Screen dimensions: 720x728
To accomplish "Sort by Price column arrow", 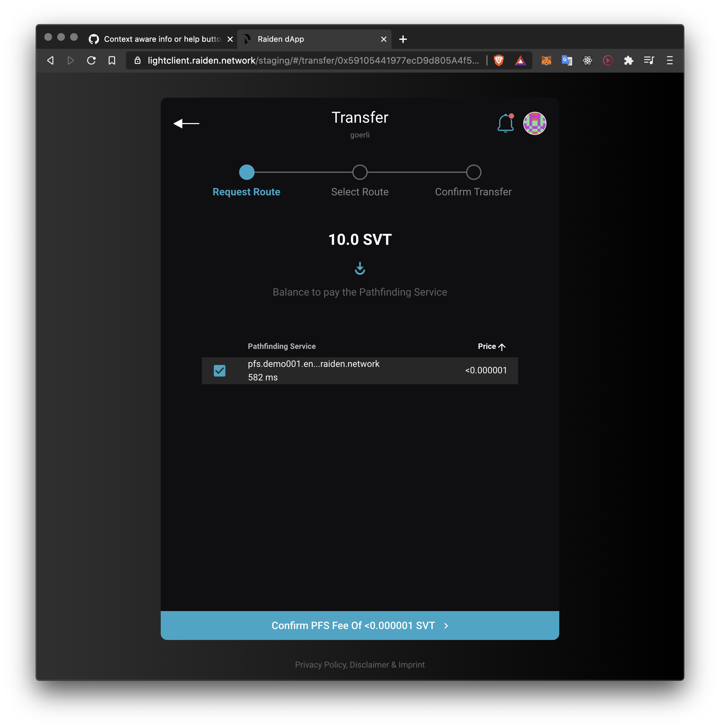I will pos(502,347).
